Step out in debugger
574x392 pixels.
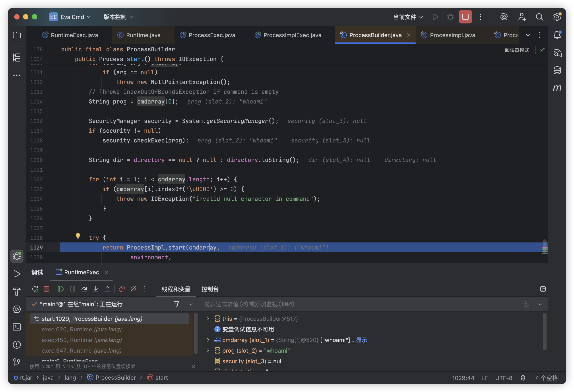tap(107, 289)
